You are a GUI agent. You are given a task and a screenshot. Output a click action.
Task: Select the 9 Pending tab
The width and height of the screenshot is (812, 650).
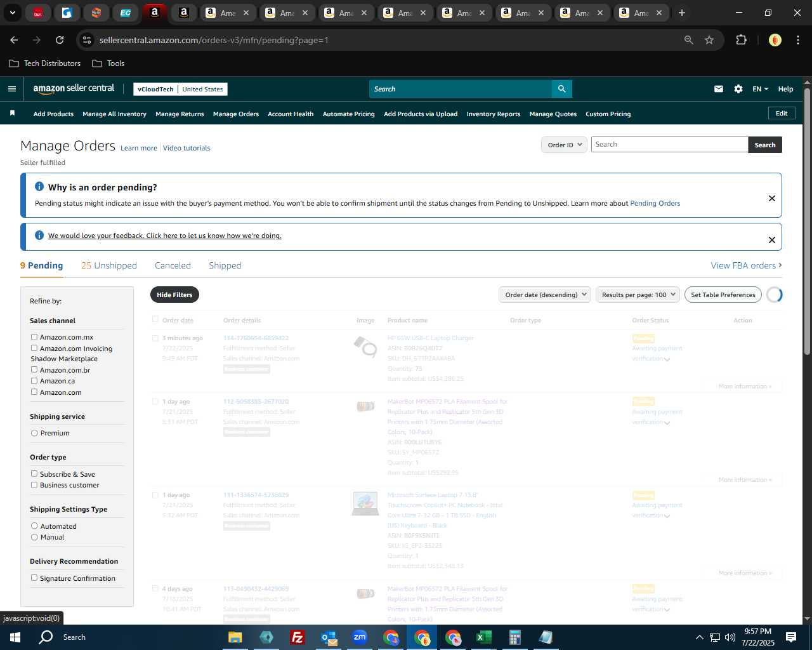coord(41,265)
